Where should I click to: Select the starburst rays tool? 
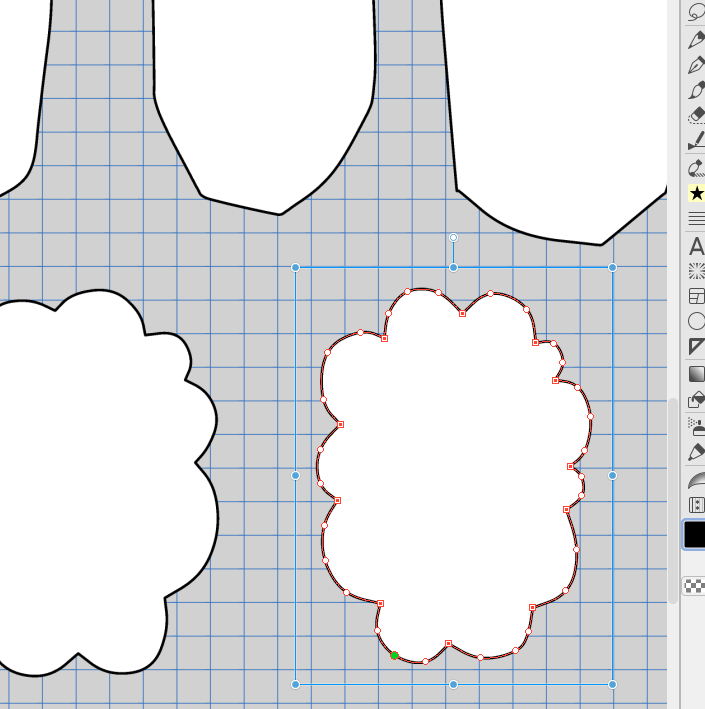click(x=696, y=271)
